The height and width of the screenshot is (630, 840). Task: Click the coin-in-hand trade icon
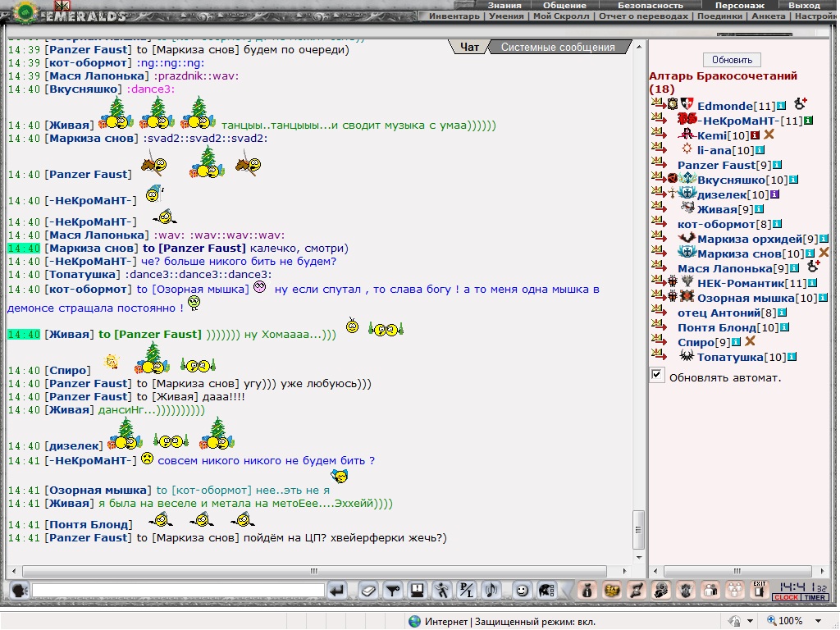(x=661, y=591)
